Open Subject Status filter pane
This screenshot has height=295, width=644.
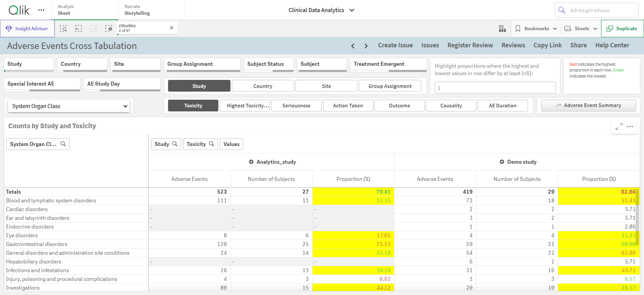tap(269, 64)
